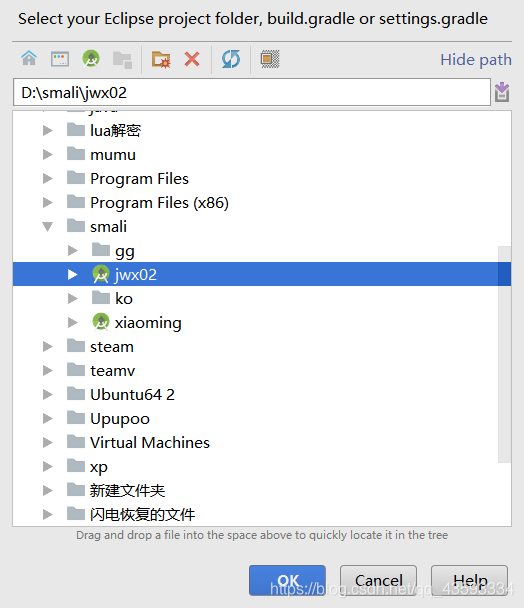Select the mumu folder
The height and width of the screenshot is (608, 524).
click(x=113, y=155)
